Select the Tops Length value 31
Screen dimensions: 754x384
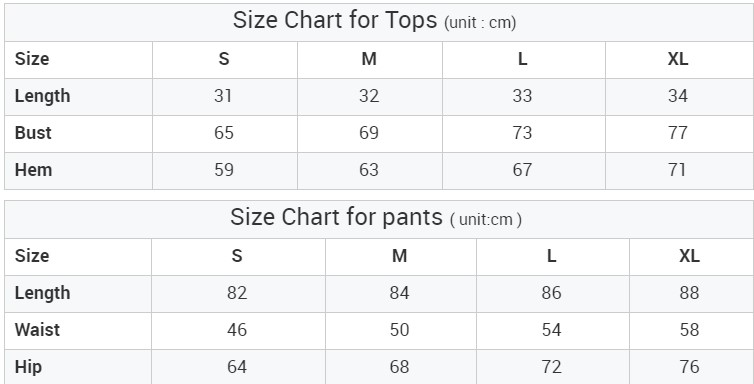point(223,96)
